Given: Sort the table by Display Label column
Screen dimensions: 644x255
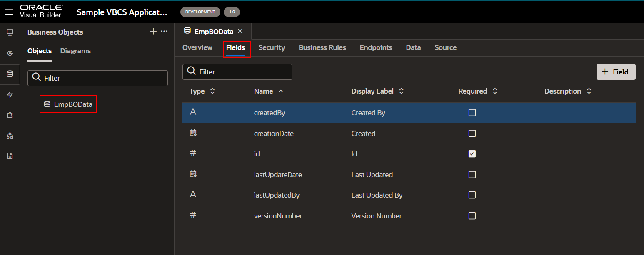Looking at the screenshot, I should tap(402, 91).
